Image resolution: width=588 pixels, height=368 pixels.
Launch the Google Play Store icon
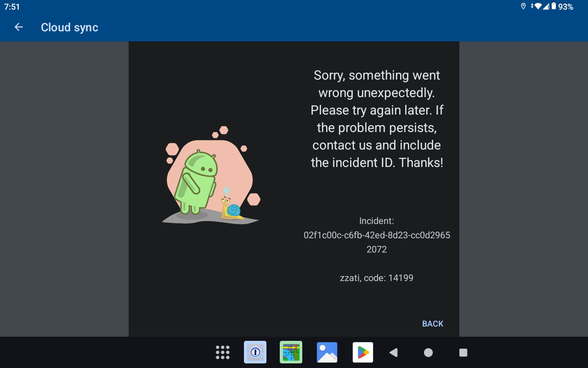pos(363,352)
